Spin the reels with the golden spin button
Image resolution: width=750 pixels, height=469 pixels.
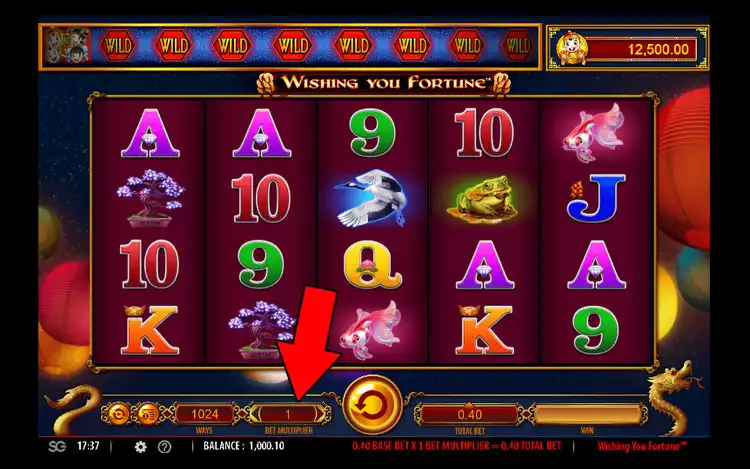click(372, 405)
